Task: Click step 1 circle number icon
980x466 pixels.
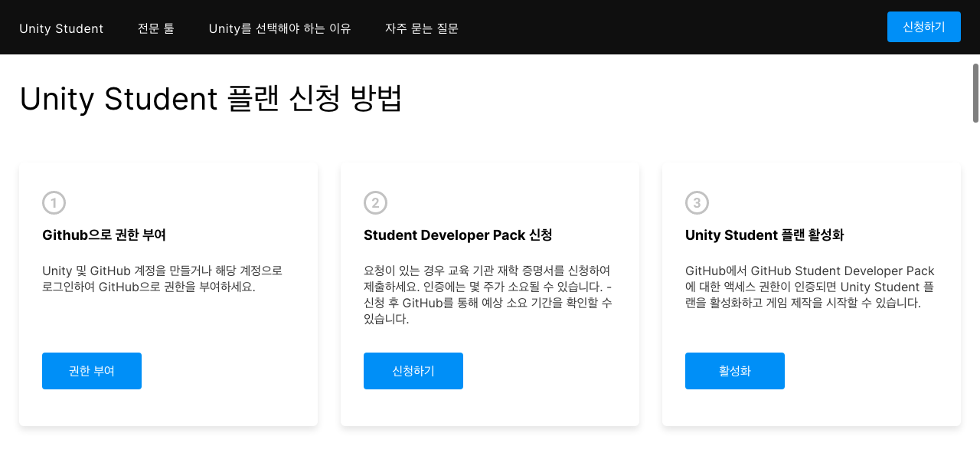Action: point(54,203)
